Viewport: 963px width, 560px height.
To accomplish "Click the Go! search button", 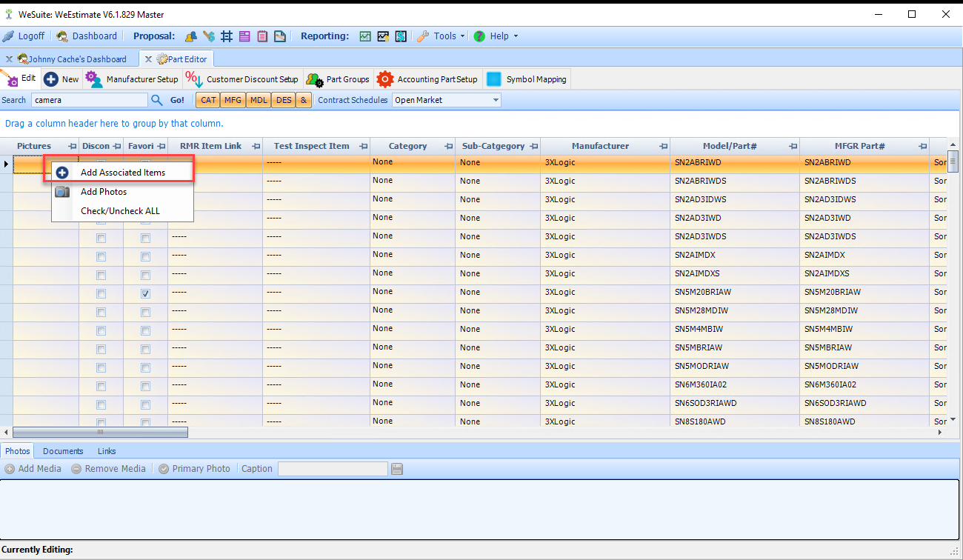I will pyautogui.click(x=178, y=100).
